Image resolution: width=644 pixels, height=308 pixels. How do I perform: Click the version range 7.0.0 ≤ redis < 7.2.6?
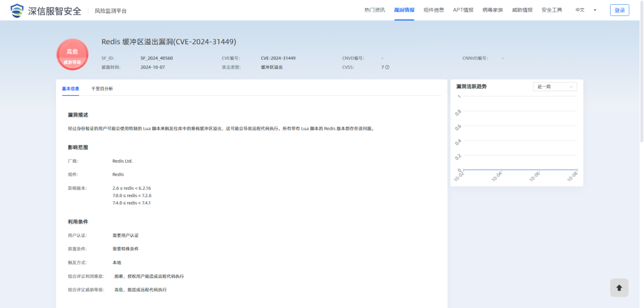tap(132, 195)
